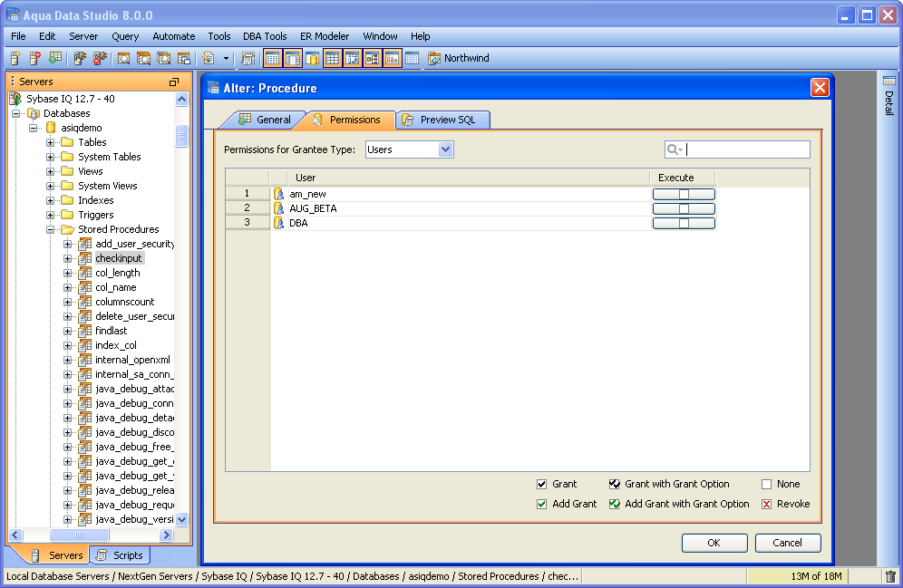Click the remove server toolbar icon
The height and width of the screenshot is (588, 903).
(x=35, y=58)
